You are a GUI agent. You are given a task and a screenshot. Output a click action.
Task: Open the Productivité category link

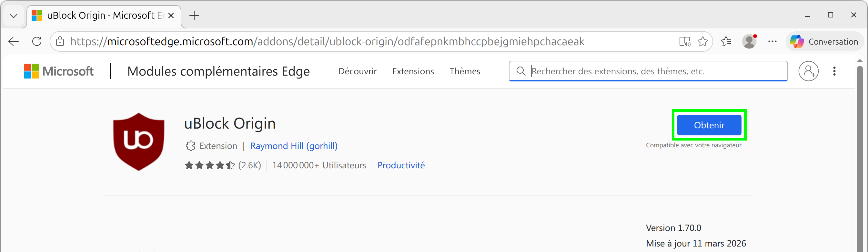click(401, 165)
